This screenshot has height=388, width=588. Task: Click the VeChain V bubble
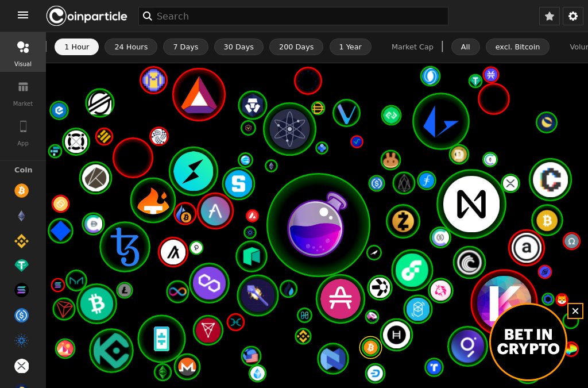(346, 113)
